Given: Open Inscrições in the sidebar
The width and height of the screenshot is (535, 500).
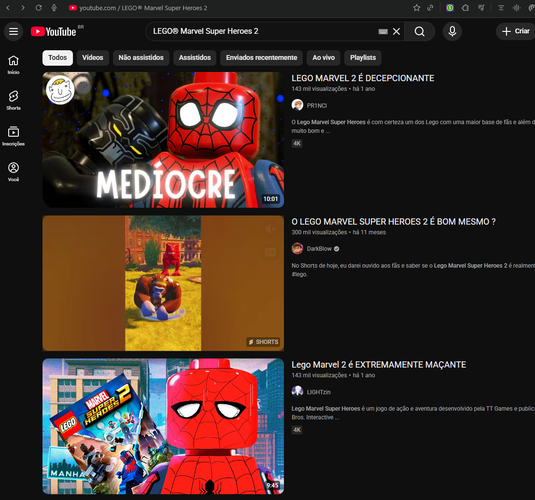Looking at the screenshot, I should pyautogui.click(x=13, y=136).
